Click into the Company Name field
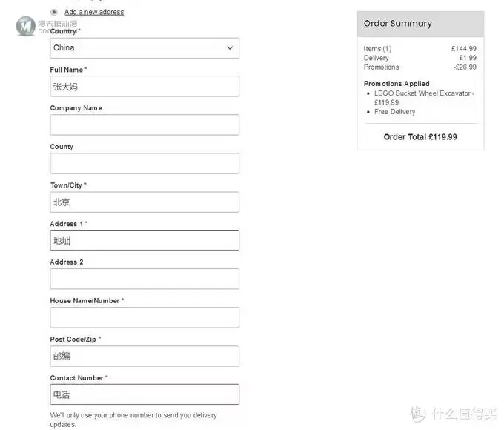The image size is (504, 430). coord(145,125)
